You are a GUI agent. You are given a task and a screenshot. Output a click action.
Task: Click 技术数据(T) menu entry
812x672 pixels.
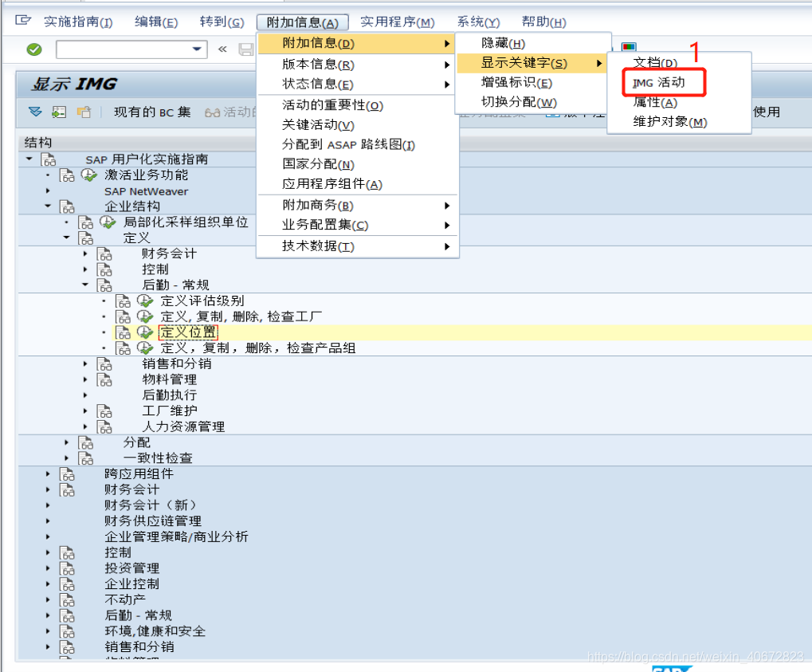[x=357, y=246]
